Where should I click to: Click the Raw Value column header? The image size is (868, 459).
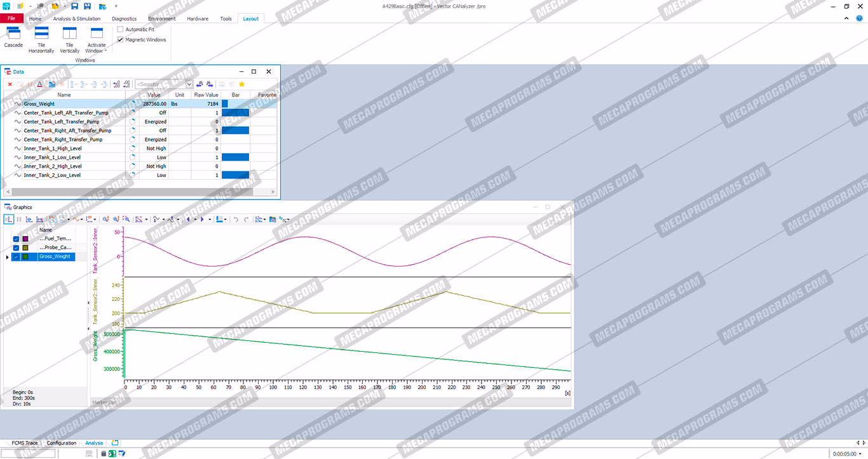point(207,95)
